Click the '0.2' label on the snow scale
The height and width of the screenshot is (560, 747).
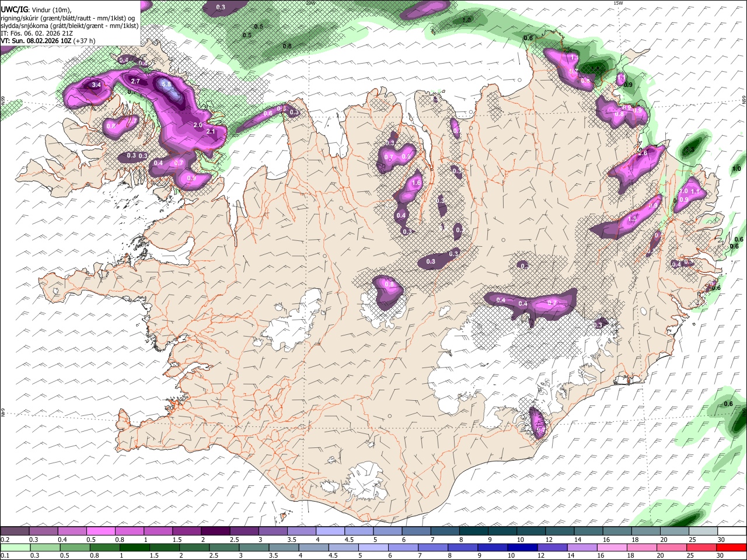pos(5,540)
